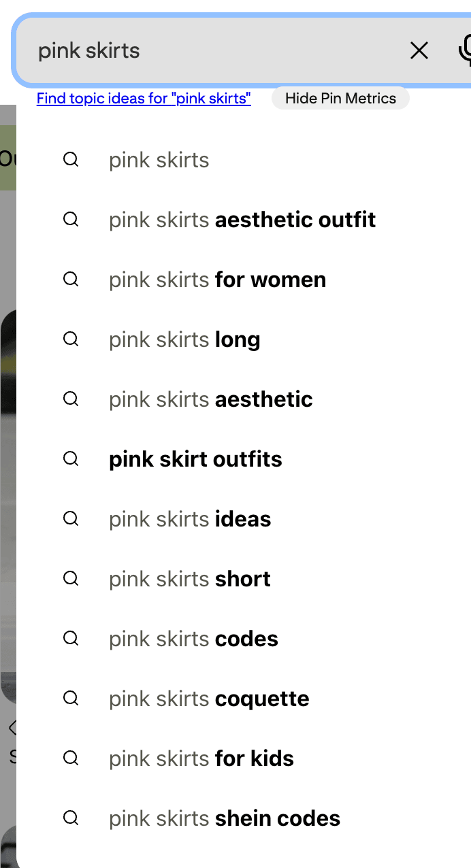Image resolution: width=471 pixels, height=868 pixels.
Task: Select the 'pink skirts aesthetic outfit' suggestion text
Action: [242, 220]
